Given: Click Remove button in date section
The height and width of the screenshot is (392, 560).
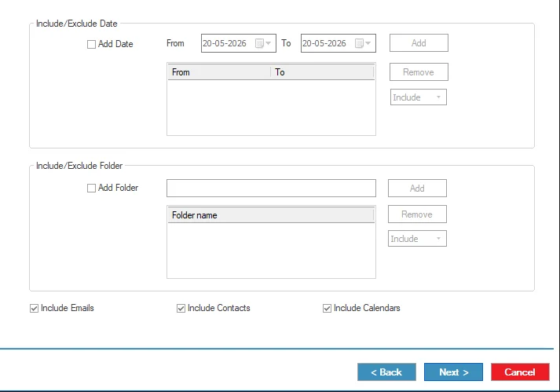Looking at the screenshot, I should 419,72.
